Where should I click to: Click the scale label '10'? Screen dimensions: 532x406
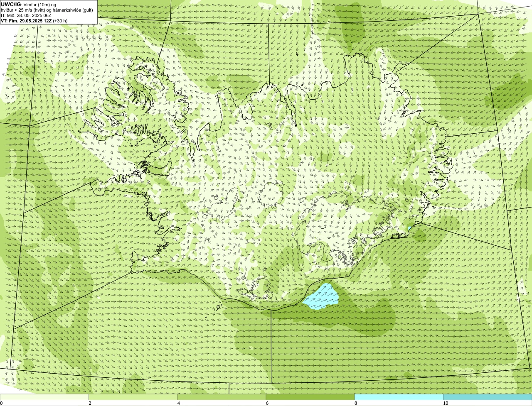pyautogui.click(x=446, y=403)
